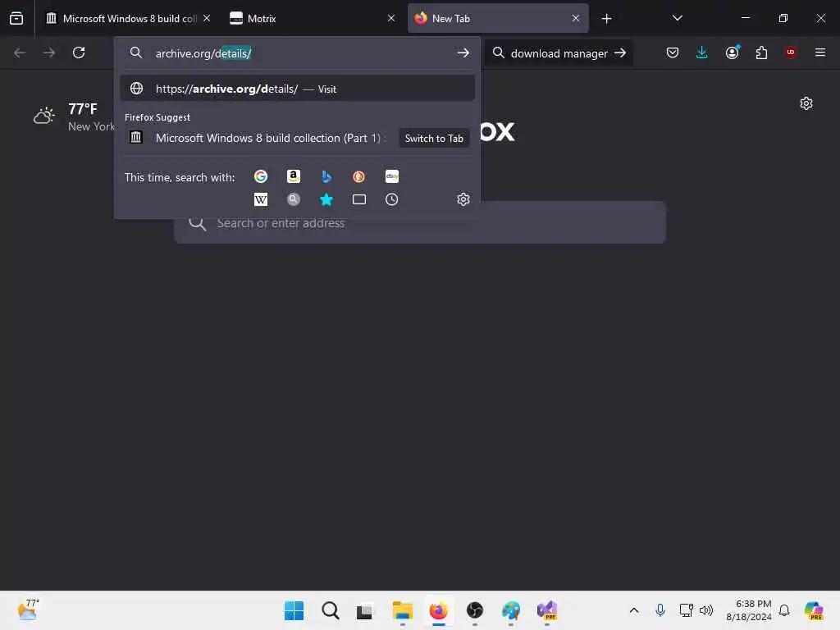The image size is (840, 630).
Task: Open Windows taskbar Search
Action: pyautogui.click(x=330, y=610)
